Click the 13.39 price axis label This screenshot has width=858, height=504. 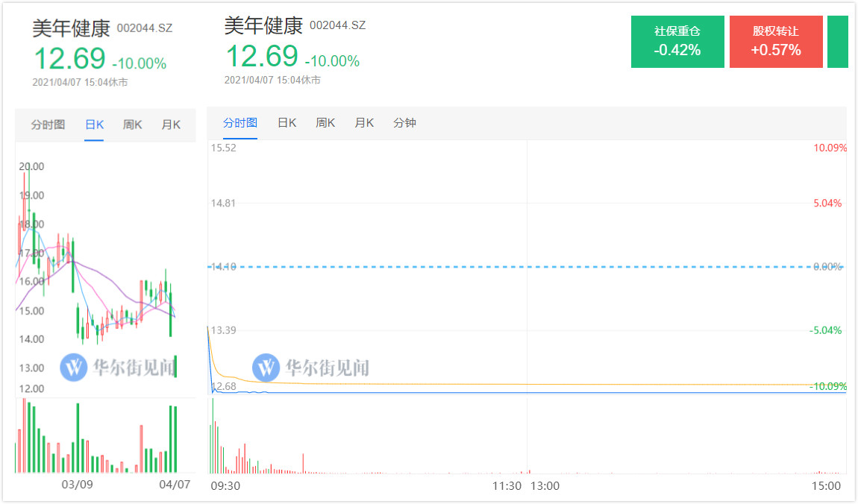[223, 330]
